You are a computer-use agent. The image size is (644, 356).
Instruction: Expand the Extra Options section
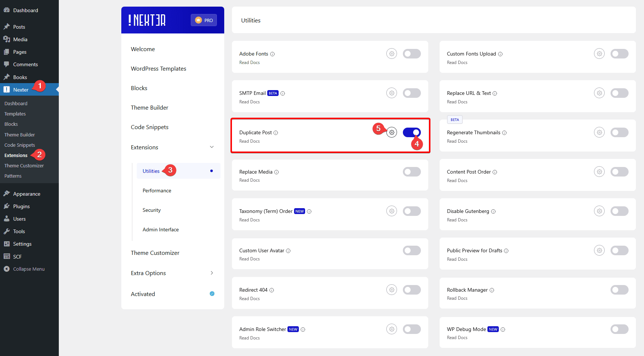(x=212, y=273)
